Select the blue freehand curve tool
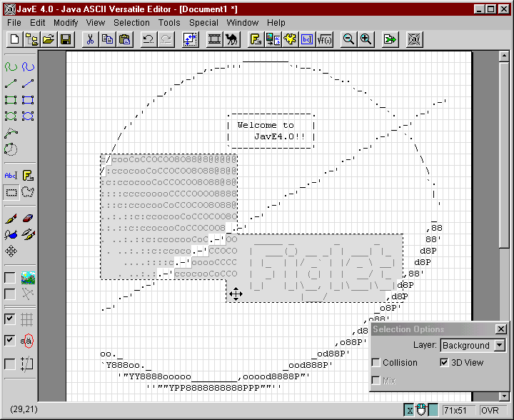The image size is (514, 420). (x=28, y=67)
